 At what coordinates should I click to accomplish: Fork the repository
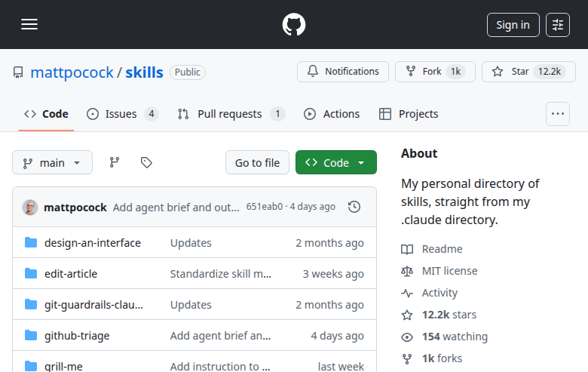(435, 72)
